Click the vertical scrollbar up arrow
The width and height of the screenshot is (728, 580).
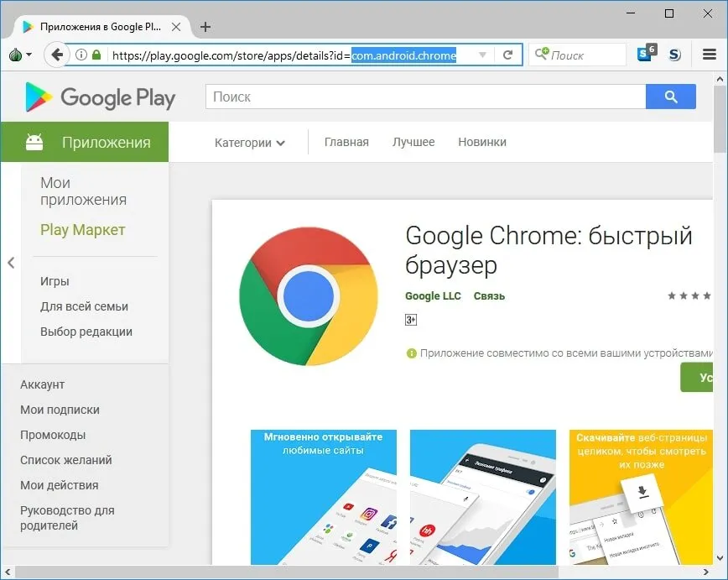tap(720, 79)
